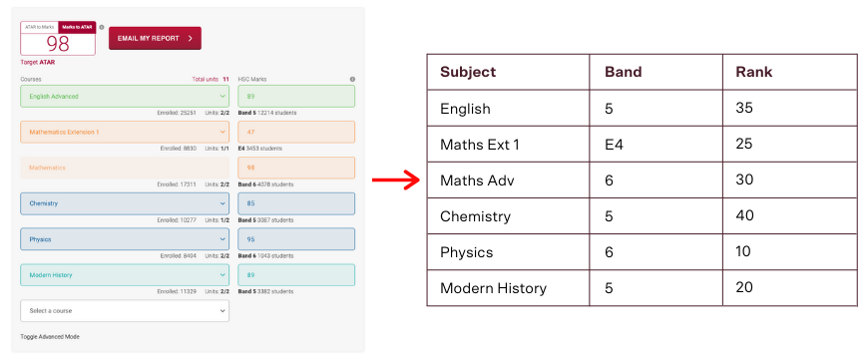The height and width of the screenshot is (359, 868).
Task: Open the Select a course dropdown
Action: pyautogui.click(x=125, y=311)
